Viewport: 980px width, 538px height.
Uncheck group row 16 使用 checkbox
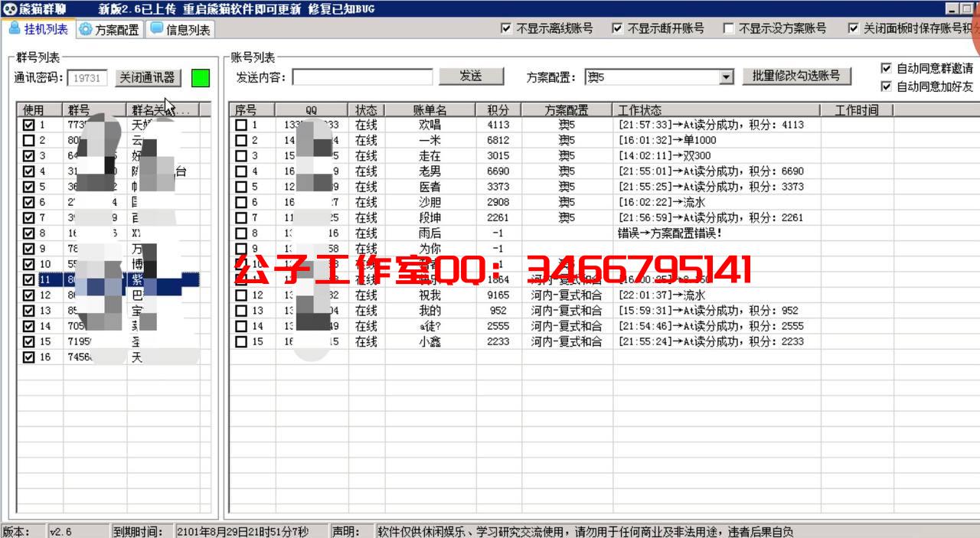(x=29, y=357)
